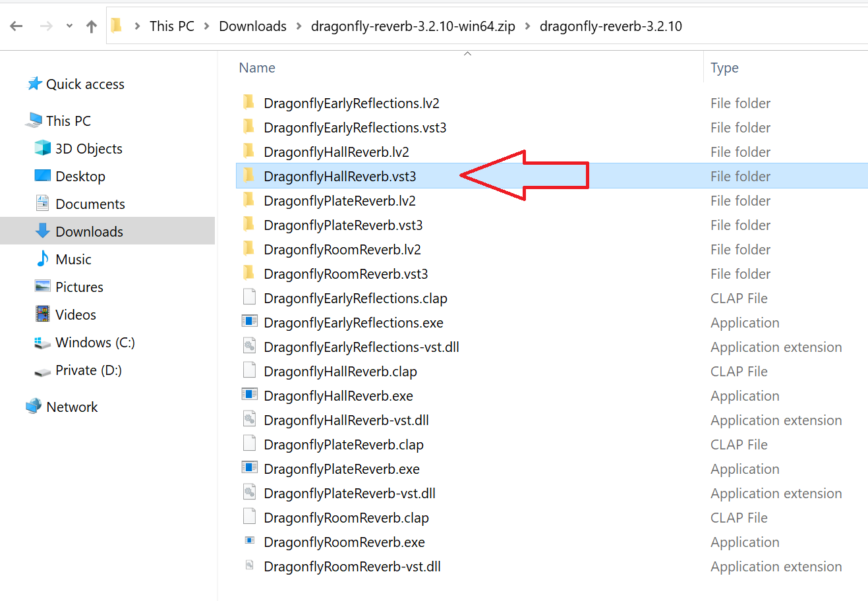Select the DragonflyPlateReverb.clap file icon
The image size is (868, 601).
coord(249,444)
